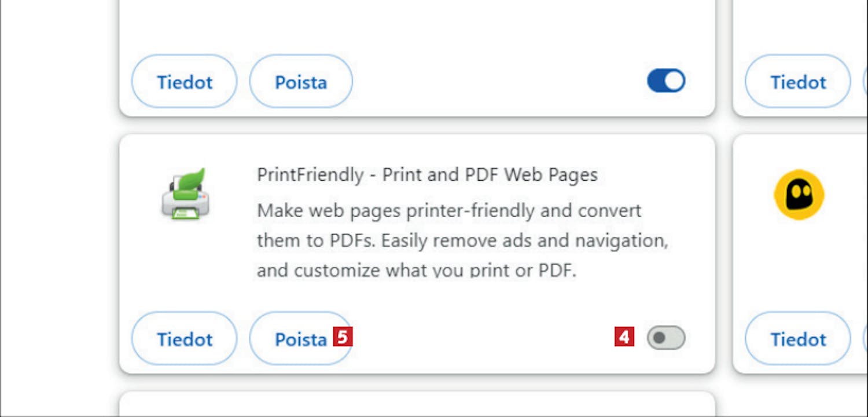Click the PrintFriendly - Print and PDF title

click(427, 174)
